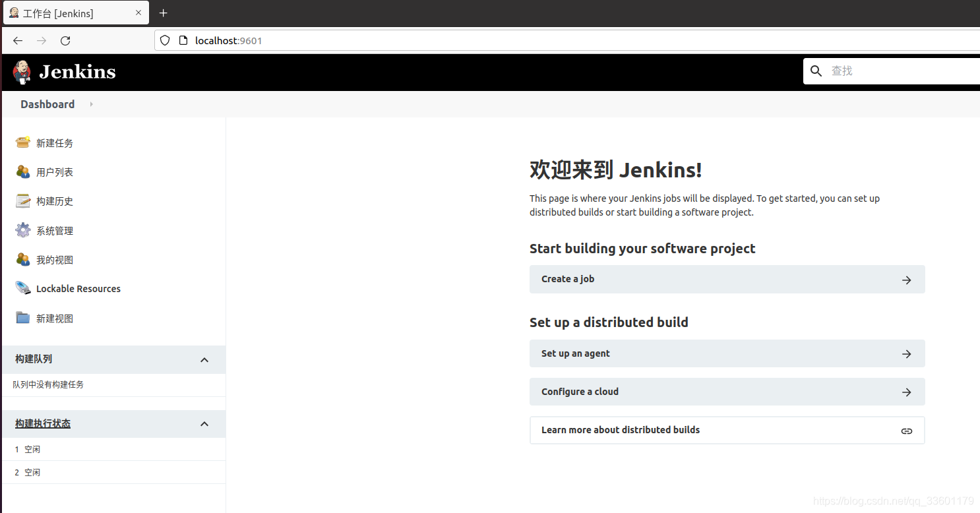Click the Jenkins favicon on the tab
Viewport: 980px width, 513px height.
tap(14, 13)
